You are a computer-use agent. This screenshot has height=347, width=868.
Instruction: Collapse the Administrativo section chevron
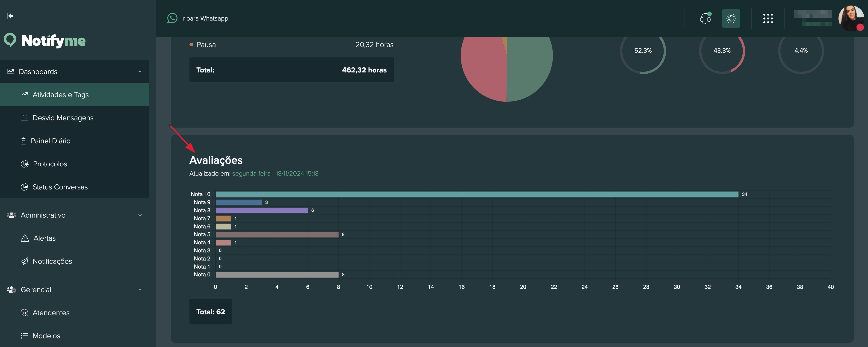click(x=140, y=215)
